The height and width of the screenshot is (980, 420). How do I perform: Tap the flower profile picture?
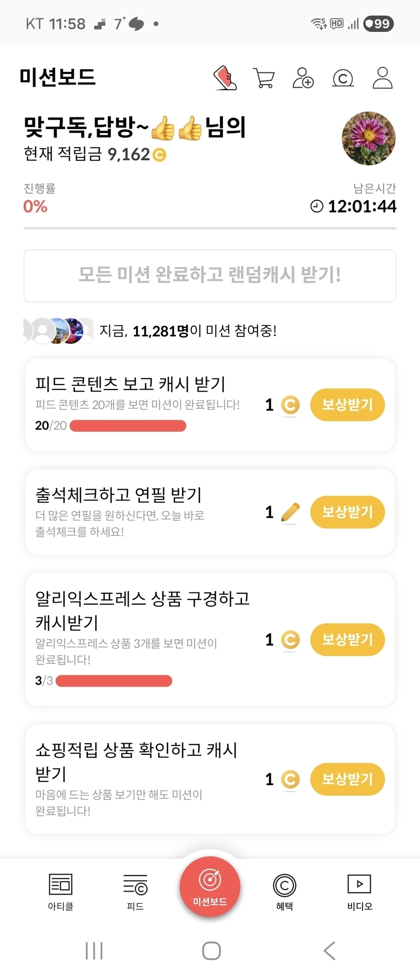[x=368, y=139]
